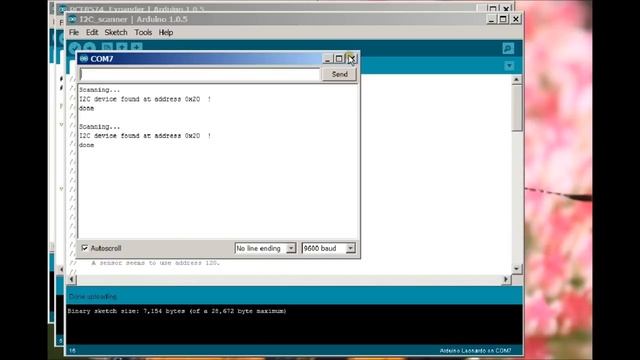Click the Verify button in the I2C_scanner toolbar
The height and width of the screenshot is (360, 640).
click(74, 48)
